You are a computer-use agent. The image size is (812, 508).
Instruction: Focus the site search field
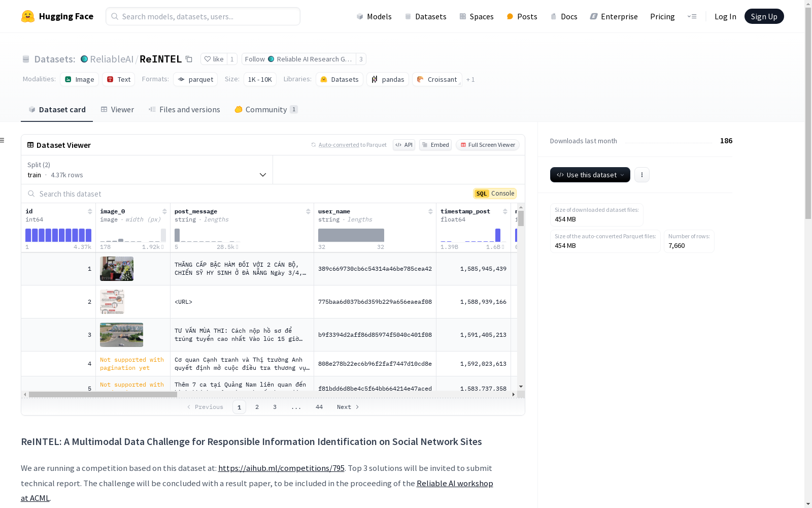point(203,16)
